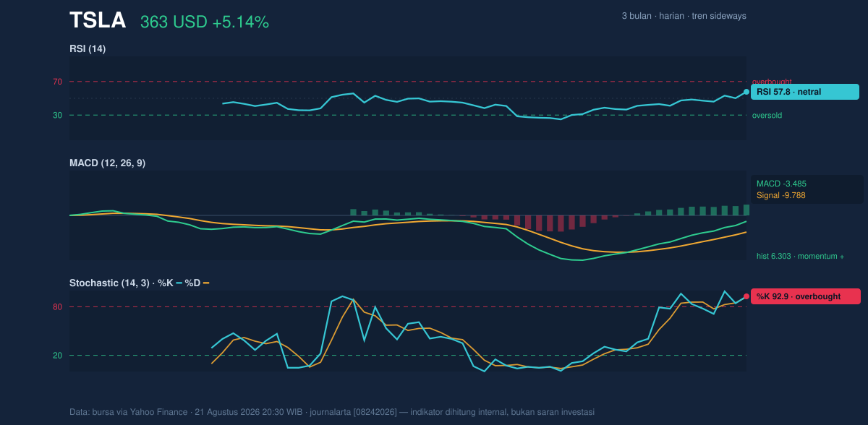Click the orange %D legend swatch
Screen dimensions: 868x425
pos(206,283)
